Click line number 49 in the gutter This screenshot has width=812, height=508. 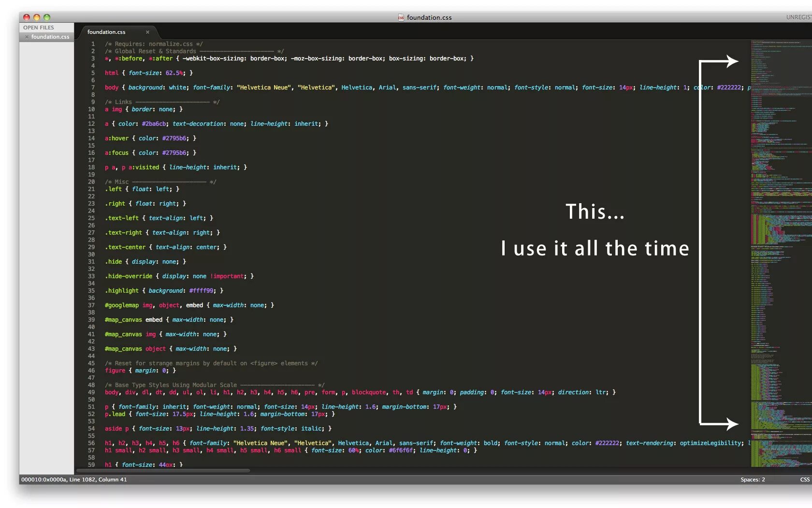point(91,392)
